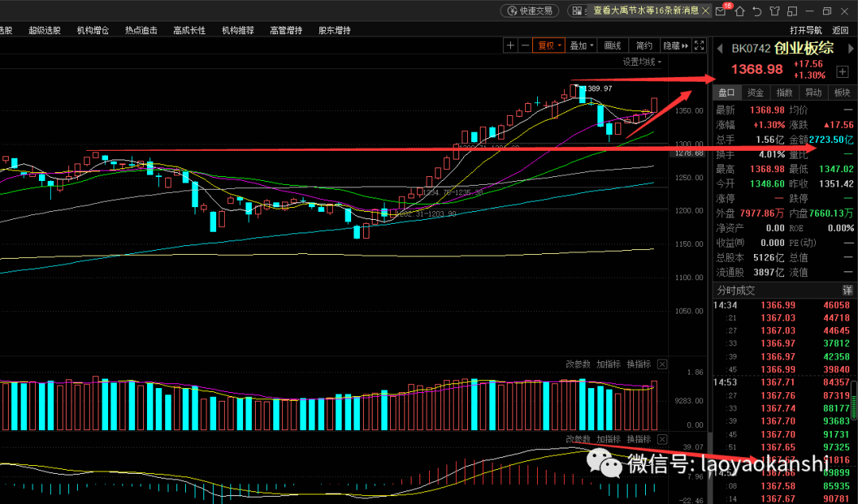Screen dimensions: 858x504
Task: Open the mail messages icon with badge
Action: (x=721, y=11)
